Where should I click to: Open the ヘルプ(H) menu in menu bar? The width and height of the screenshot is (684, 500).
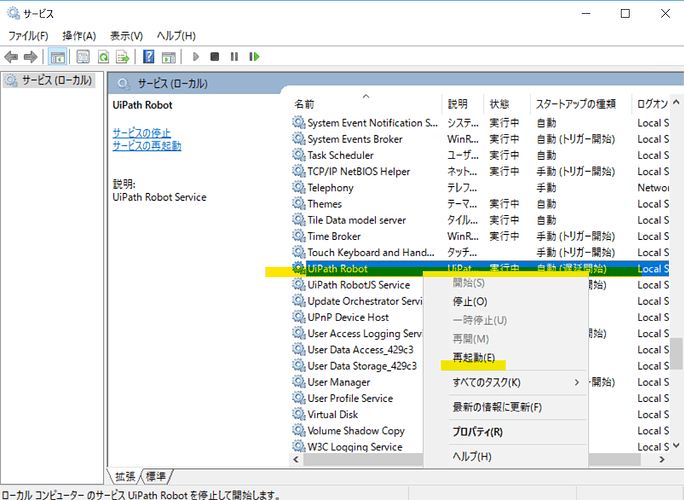coord(176,36)
